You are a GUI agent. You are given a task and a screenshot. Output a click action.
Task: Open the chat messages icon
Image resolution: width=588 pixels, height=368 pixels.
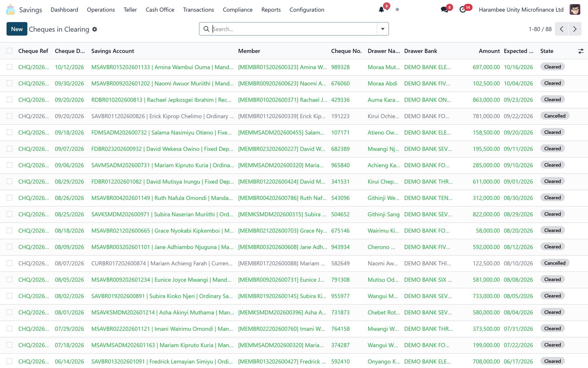click(444, 10)
